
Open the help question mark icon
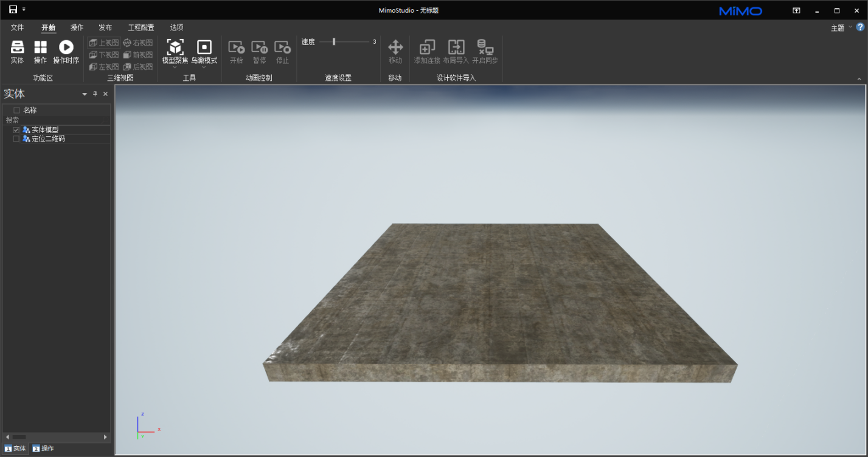[860, 27]
